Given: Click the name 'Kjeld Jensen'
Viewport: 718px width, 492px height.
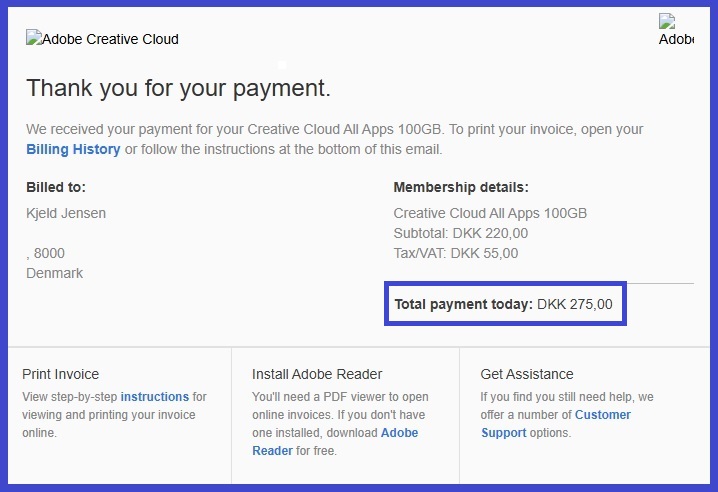Looking at the screenshot, I should tap(66, 213).
